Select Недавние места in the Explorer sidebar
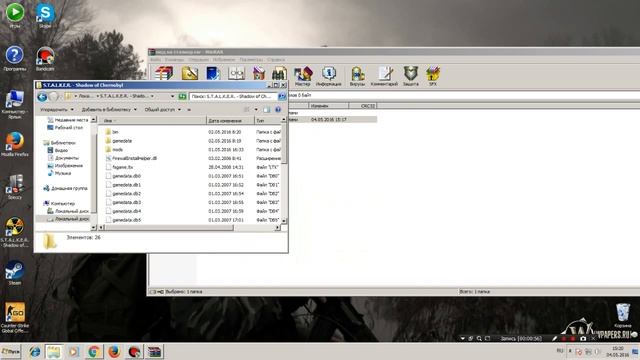 point(68,120)
